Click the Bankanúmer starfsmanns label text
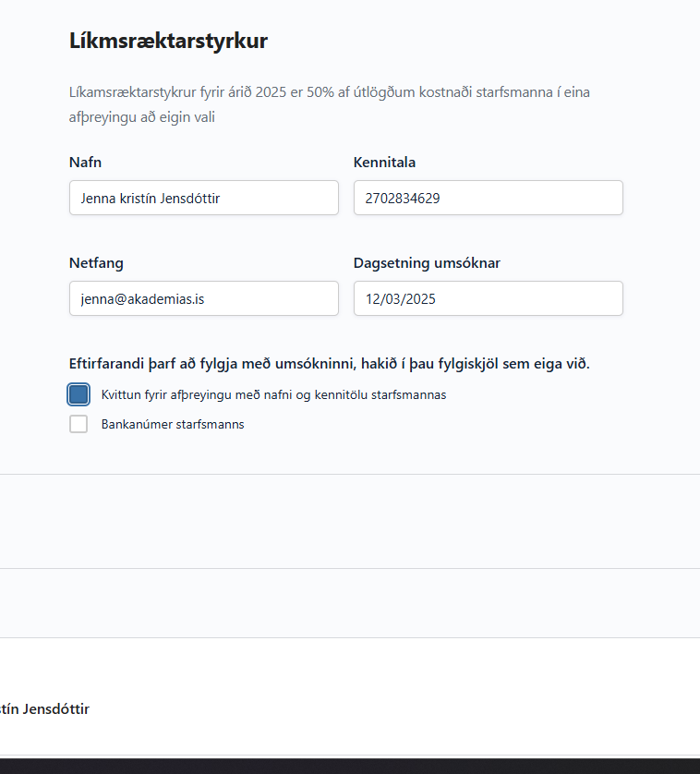The height and width of the screenshot is (774, 700). click(x=172, y=425)
